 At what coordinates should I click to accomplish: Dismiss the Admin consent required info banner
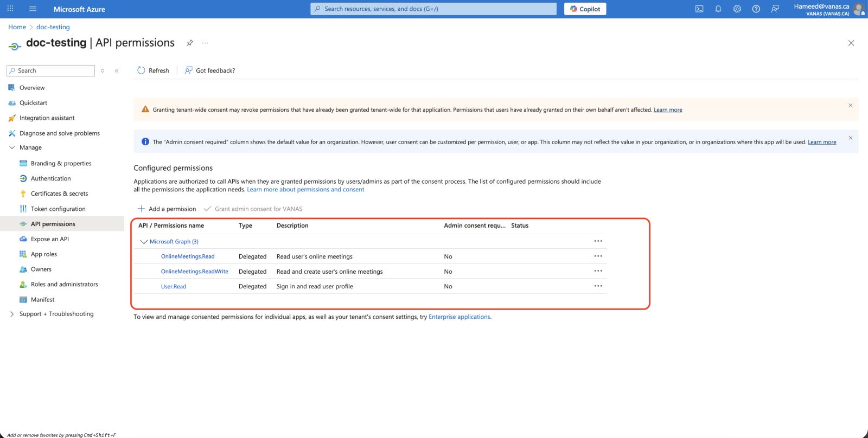coord(851,138)
